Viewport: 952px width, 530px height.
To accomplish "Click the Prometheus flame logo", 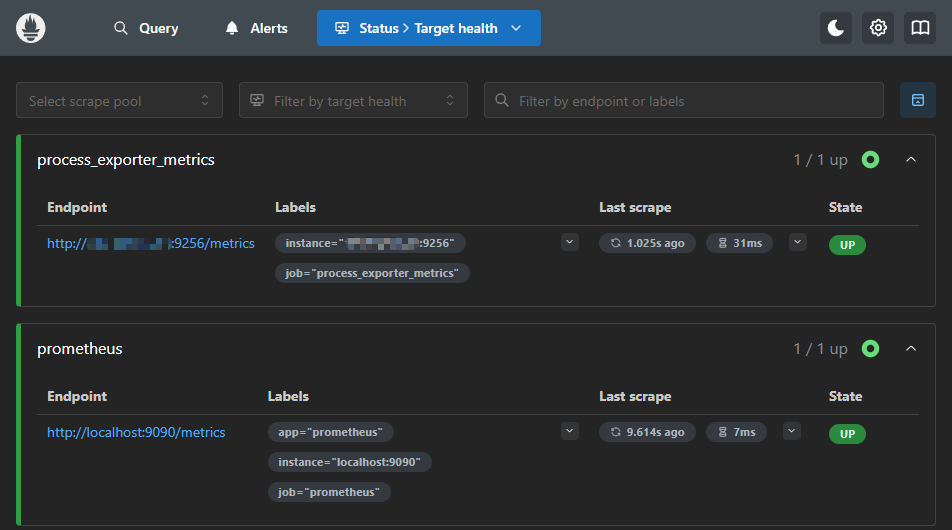I will pyautogui.click(x=31, y=28).
